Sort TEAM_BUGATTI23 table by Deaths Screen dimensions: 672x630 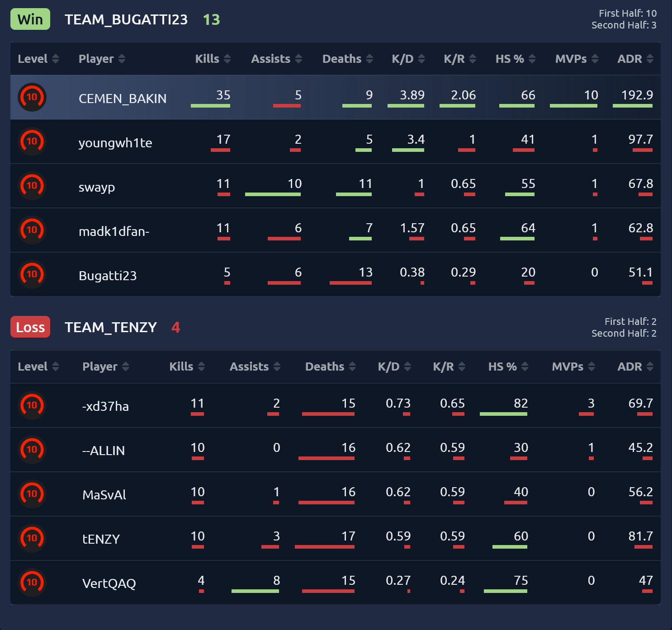pyautogui.click(x=348, y=59)
